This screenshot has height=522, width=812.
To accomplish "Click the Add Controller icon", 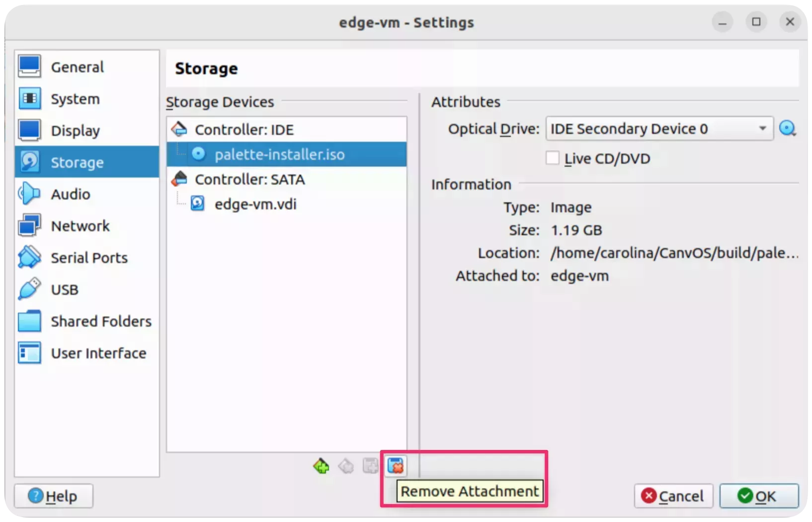I will click(x=321, y=466).
